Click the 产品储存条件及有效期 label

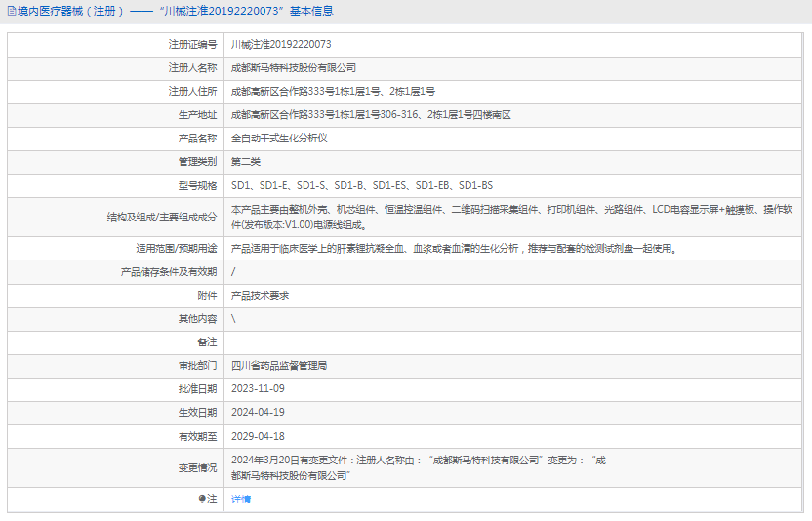pos(169,272)
